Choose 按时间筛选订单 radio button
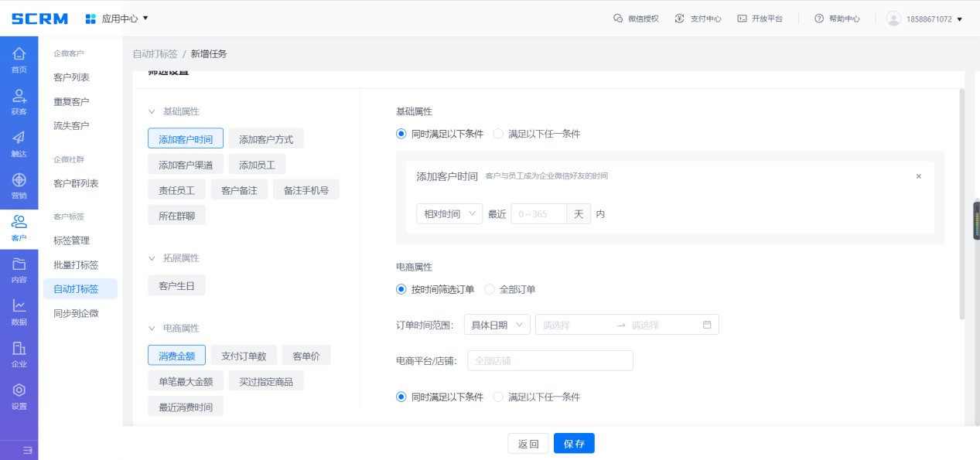This screenshot has height=460, width=980. [401, 289]
